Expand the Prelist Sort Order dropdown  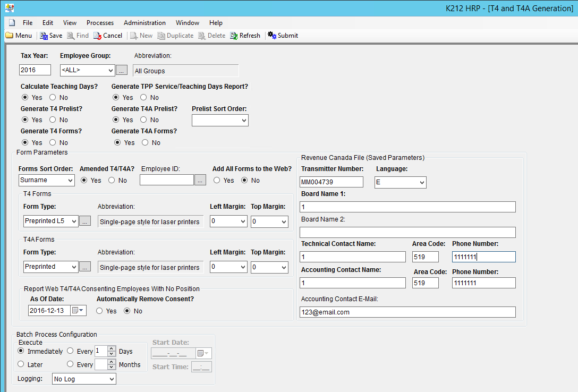(x=244, y=121)
